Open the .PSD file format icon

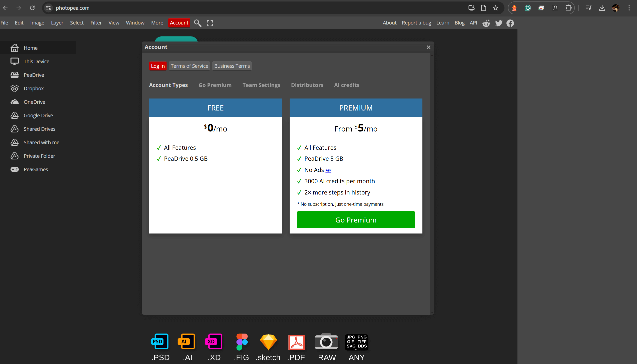coord(160,341)
